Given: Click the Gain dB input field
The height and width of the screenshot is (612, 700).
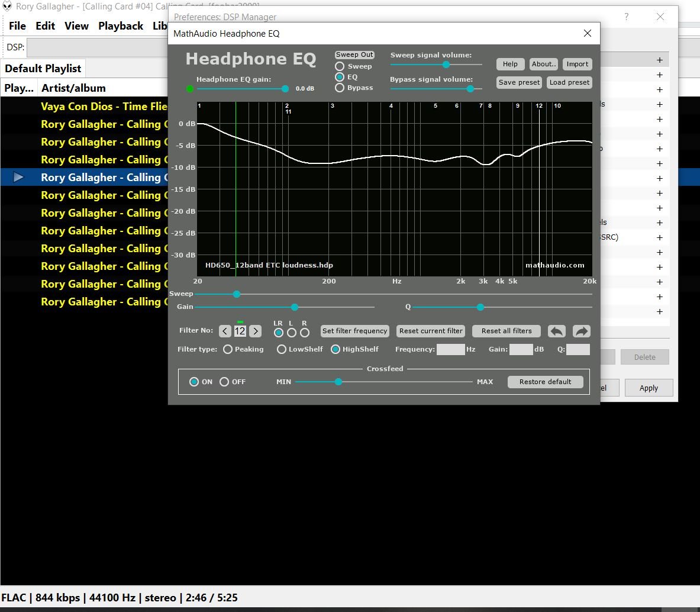Looking at the screenshot, I should click(x=521, y=350).
